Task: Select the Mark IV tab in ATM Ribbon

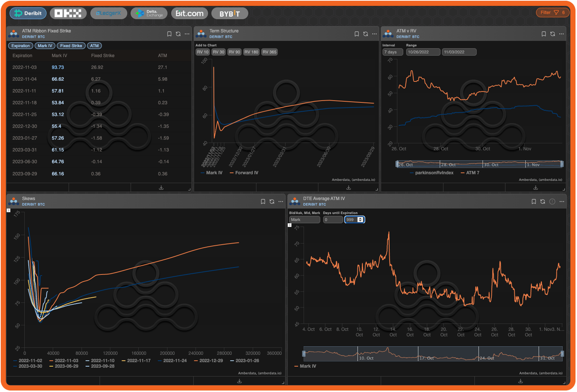Action: [45, 45]
